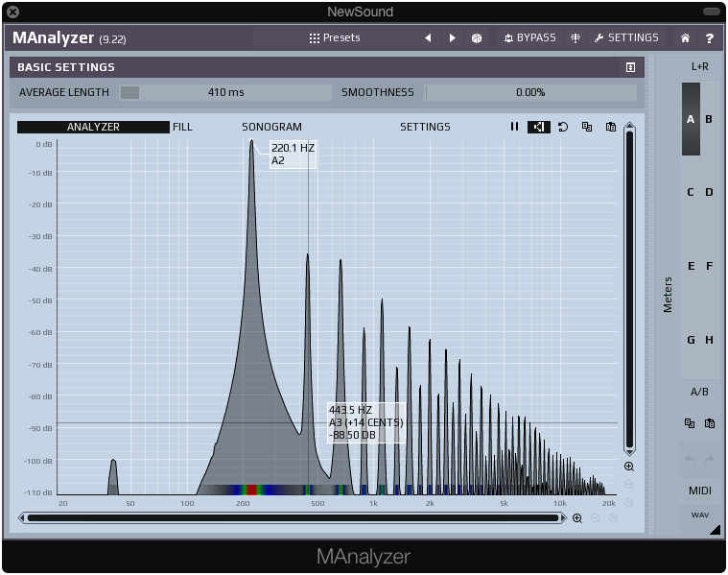This screenshot has height=575, width=728.
Task: Zoom out horizontally with the magnifier icon
Action: point(596,518)
